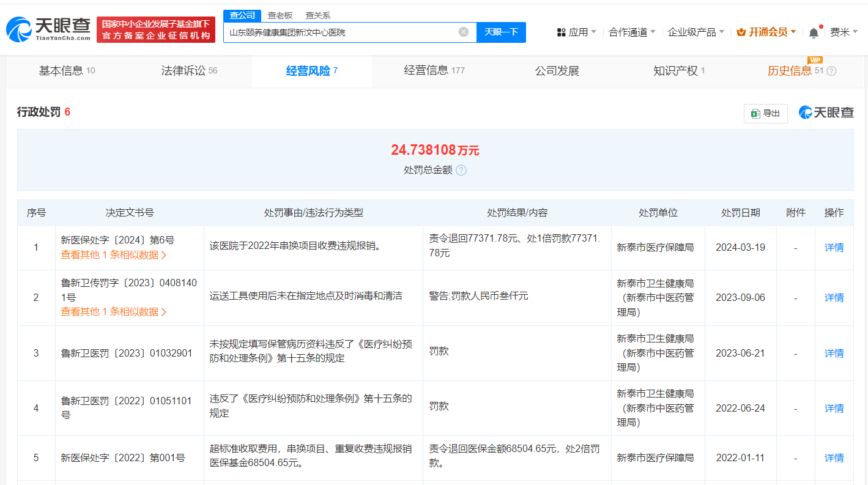
Task: Clear the search box with X icon
Action: 464,32
